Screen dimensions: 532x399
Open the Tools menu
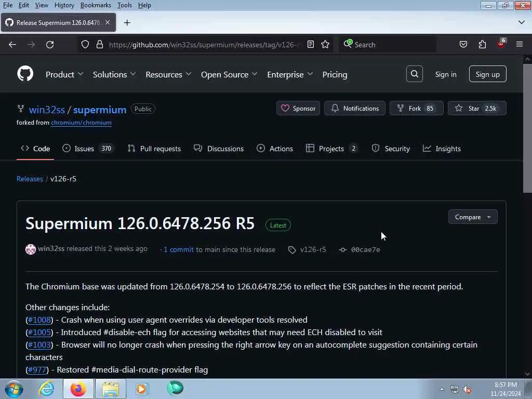click(125, 5)
